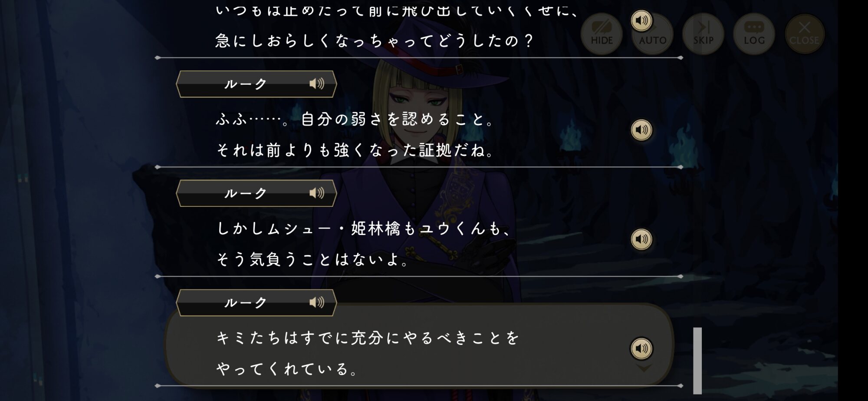
Task: Click the log scrollbar thumb
Action: 697,361
